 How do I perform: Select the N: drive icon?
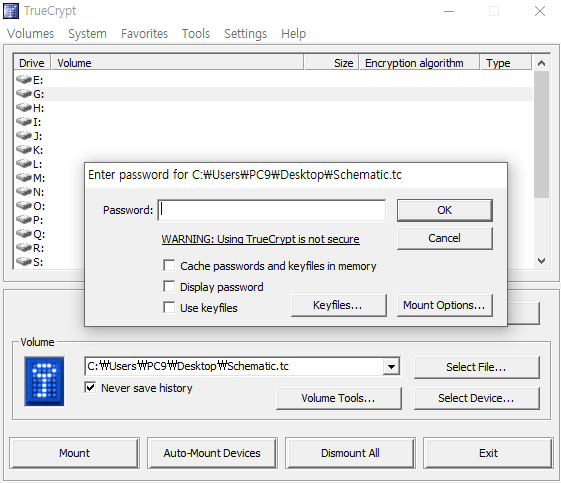(x=24, y=191)
